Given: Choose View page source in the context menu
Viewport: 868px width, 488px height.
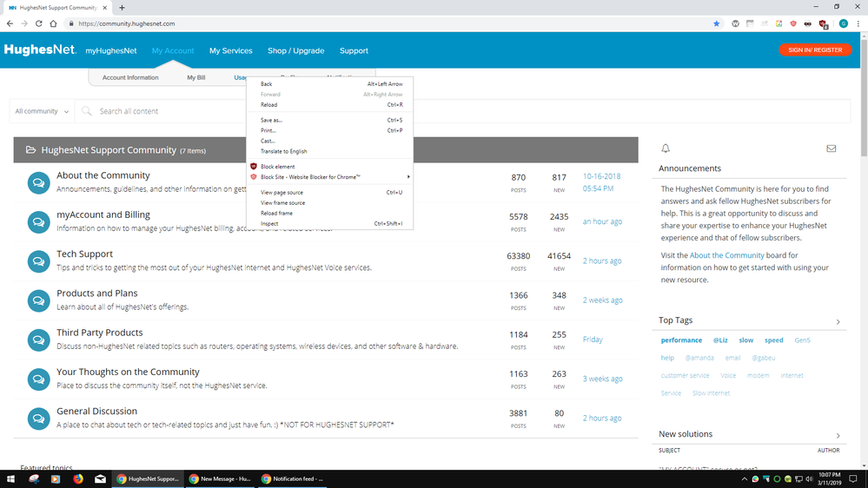Looking at the screenshot, I should tap(282, 192).
